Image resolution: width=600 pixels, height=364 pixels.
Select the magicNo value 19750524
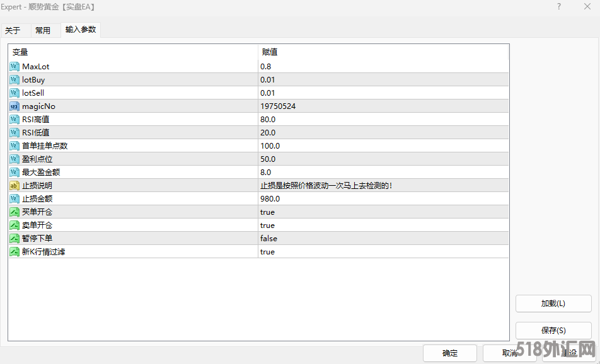(278, 106)
